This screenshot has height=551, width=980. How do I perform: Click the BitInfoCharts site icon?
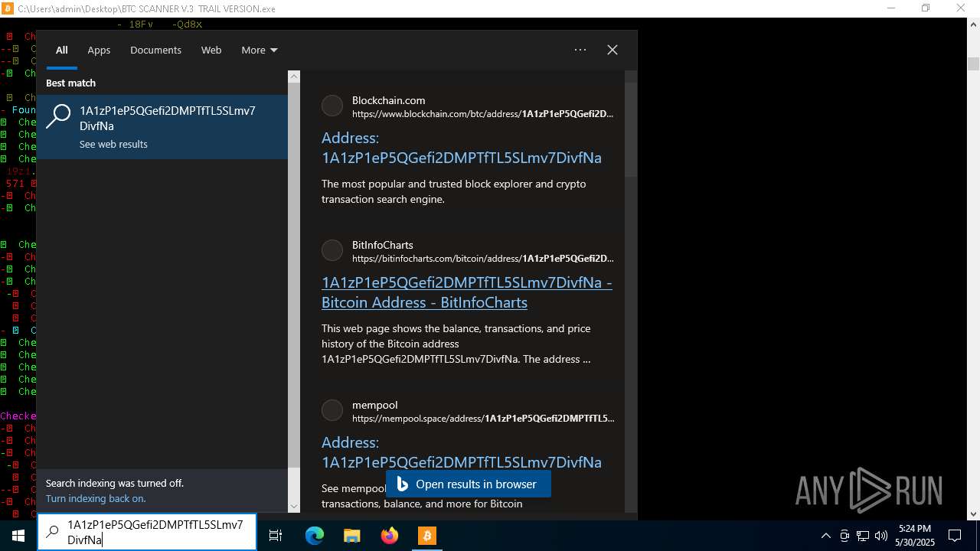[332, 250]
